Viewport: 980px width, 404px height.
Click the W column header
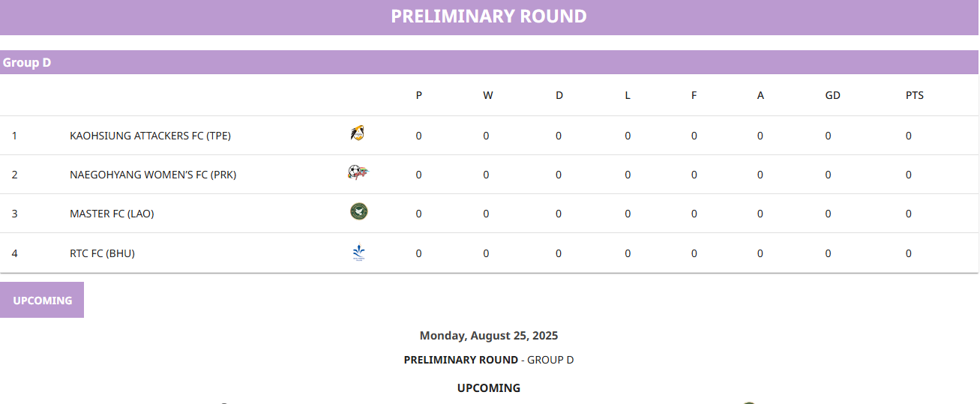pos(487,95)
